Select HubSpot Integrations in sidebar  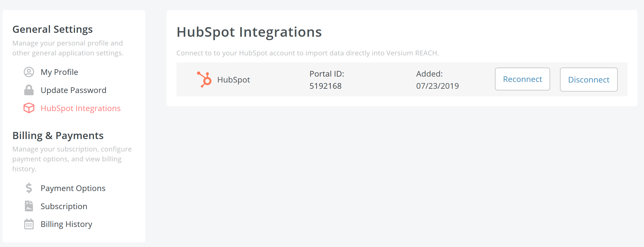(x=81, y=108)
